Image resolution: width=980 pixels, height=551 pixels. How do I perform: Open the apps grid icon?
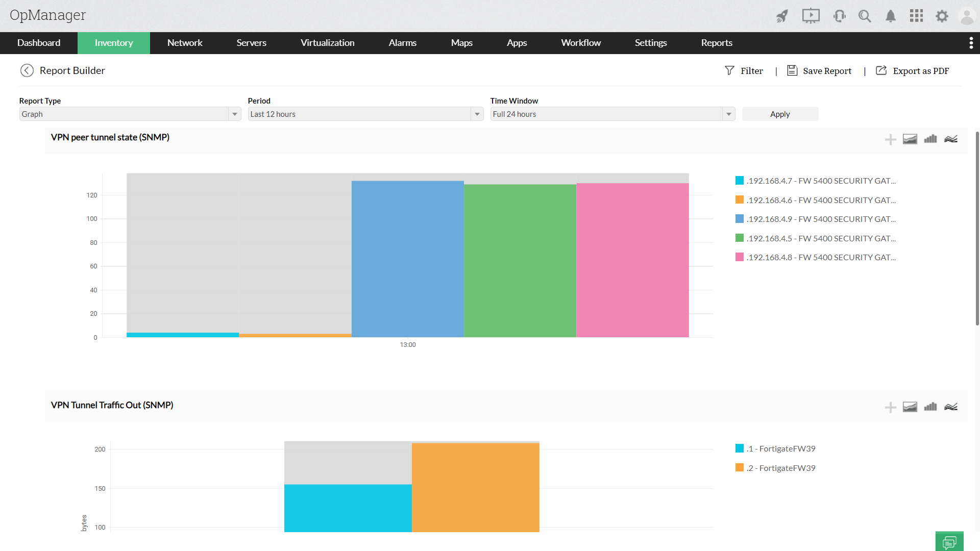916,16
